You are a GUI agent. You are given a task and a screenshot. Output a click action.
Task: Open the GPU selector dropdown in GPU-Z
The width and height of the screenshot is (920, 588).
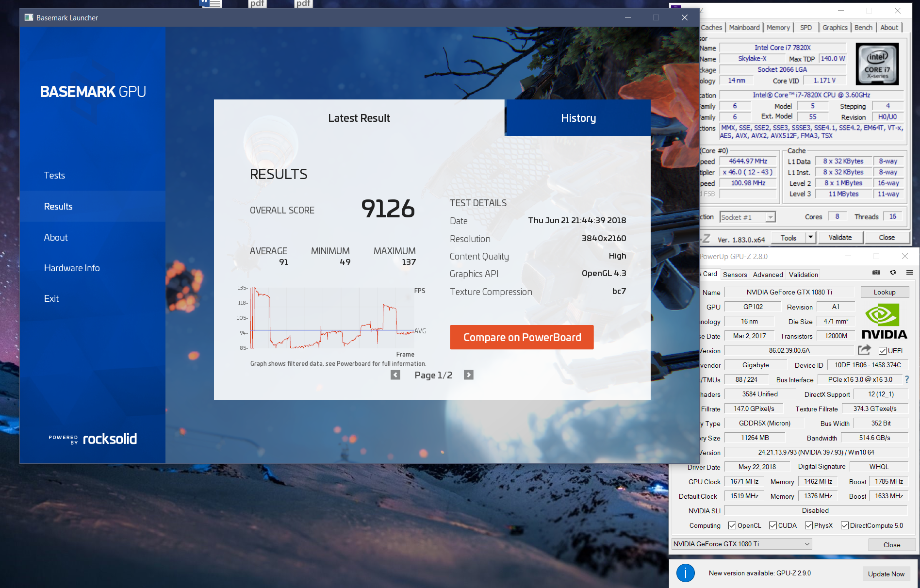click(741, 544)
